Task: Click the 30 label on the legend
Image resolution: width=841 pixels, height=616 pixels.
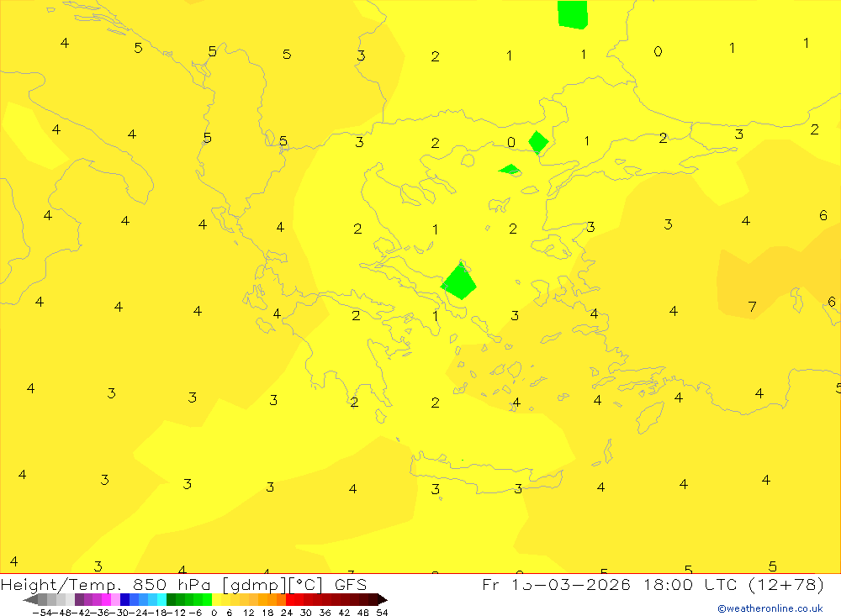Action: point(306,613)
